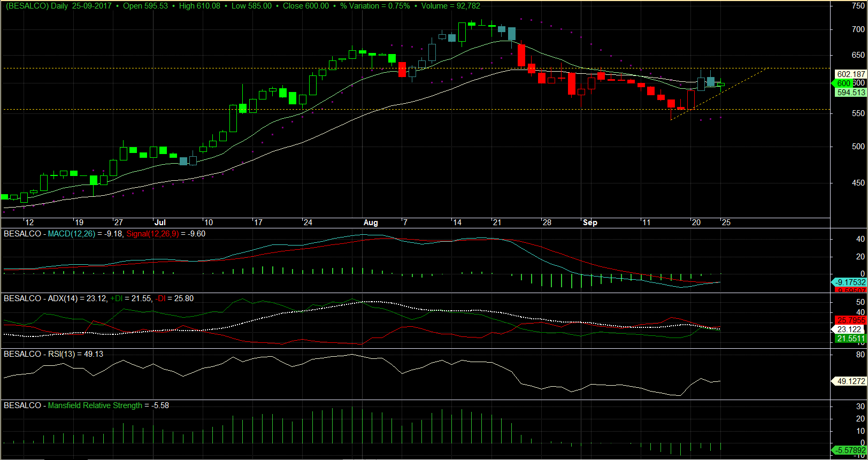Click the "Low 585.00" header value
The width and height of the screenshot is (868, 460).
tap(251, 6)
